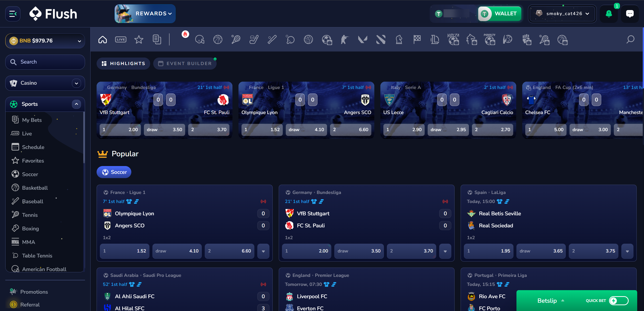Pick Chelsea FC win at 5.00
644x311 pixels.
click(x=546, y=130)
